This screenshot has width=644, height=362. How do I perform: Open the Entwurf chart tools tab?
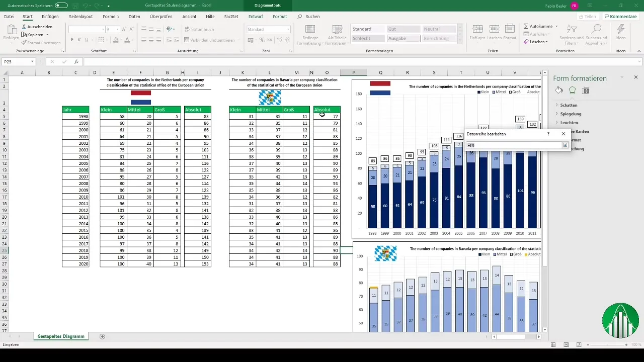256,17
